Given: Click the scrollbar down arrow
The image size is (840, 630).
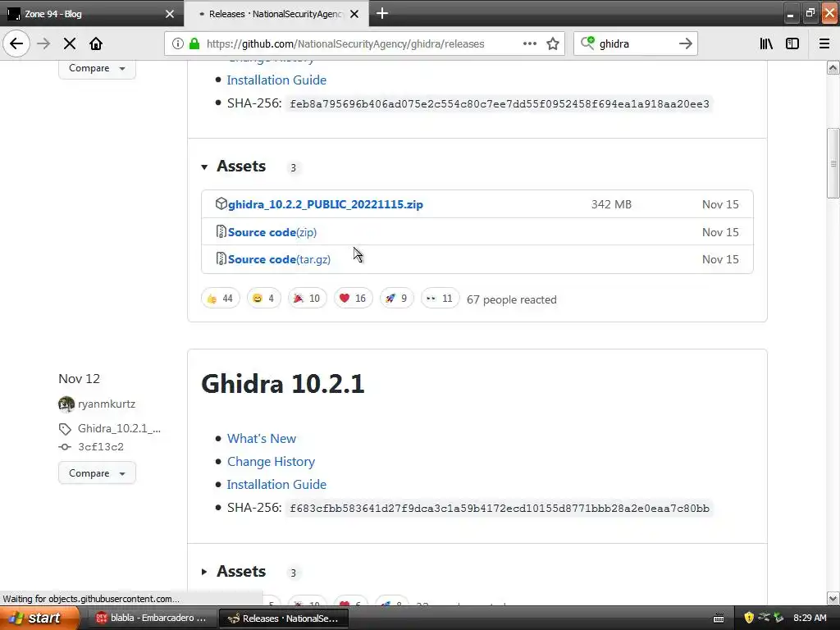Looking at the screenshot, I should click(833, 598).
